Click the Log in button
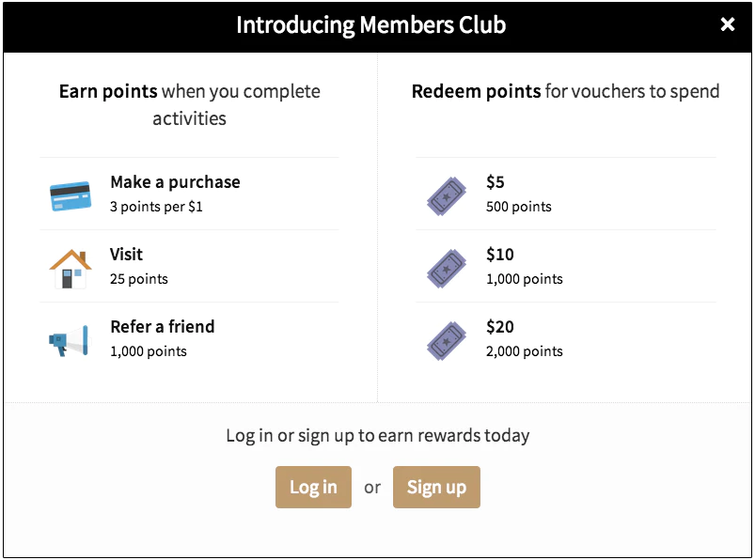755x560 pixels. [x=313, y=487]
